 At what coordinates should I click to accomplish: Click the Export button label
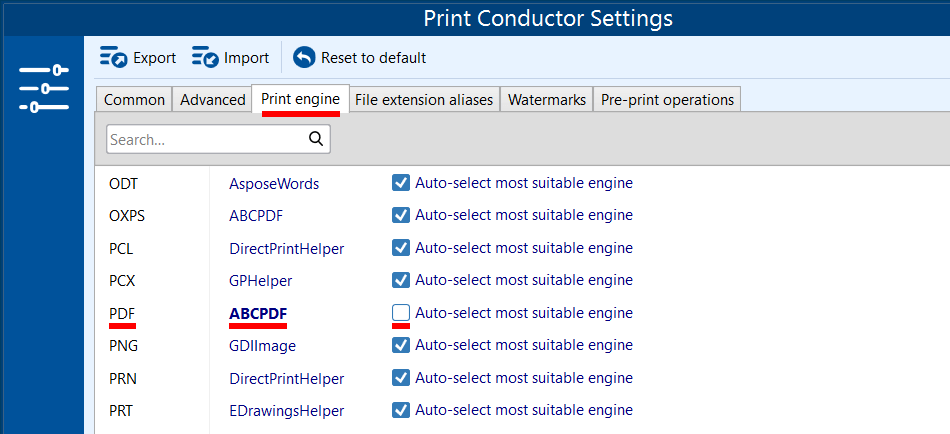point(154,58)
